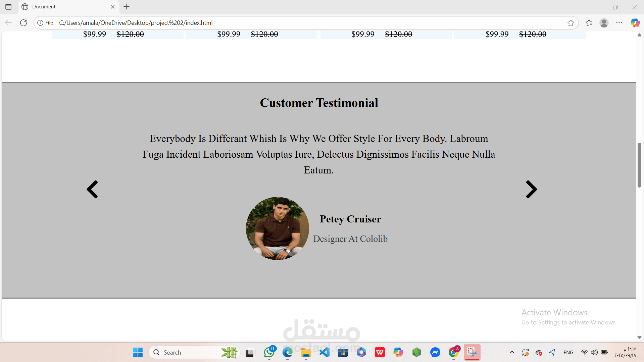Open the Favorites list icon
This screenshot has width=644, height=362.
[589, 23]
